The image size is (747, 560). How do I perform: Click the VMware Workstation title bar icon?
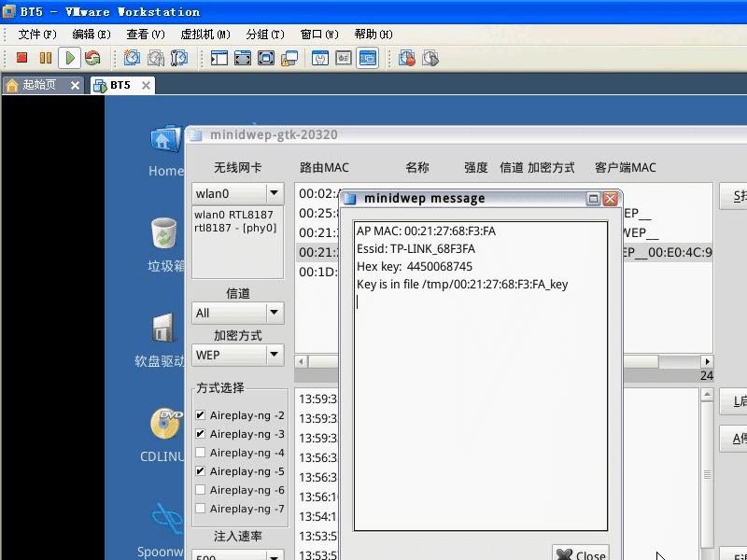point(8,11)
